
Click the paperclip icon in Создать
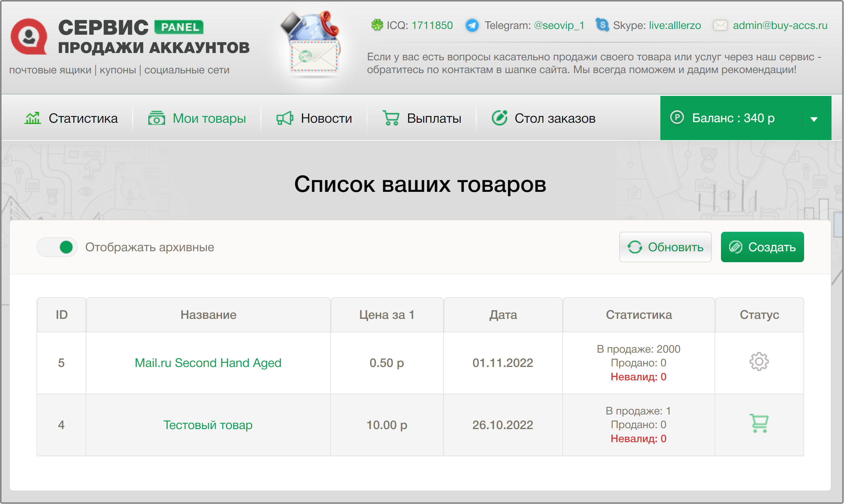pos(736,247)
